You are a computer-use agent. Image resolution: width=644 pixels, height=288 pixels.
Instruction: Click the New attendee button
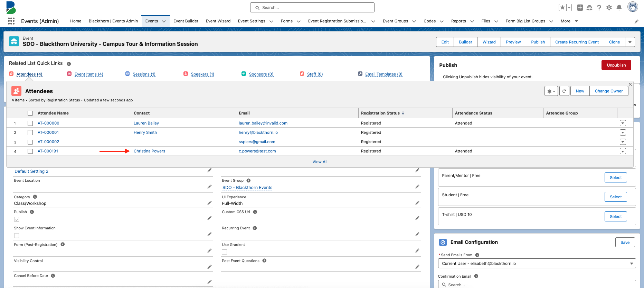(580, 91)
